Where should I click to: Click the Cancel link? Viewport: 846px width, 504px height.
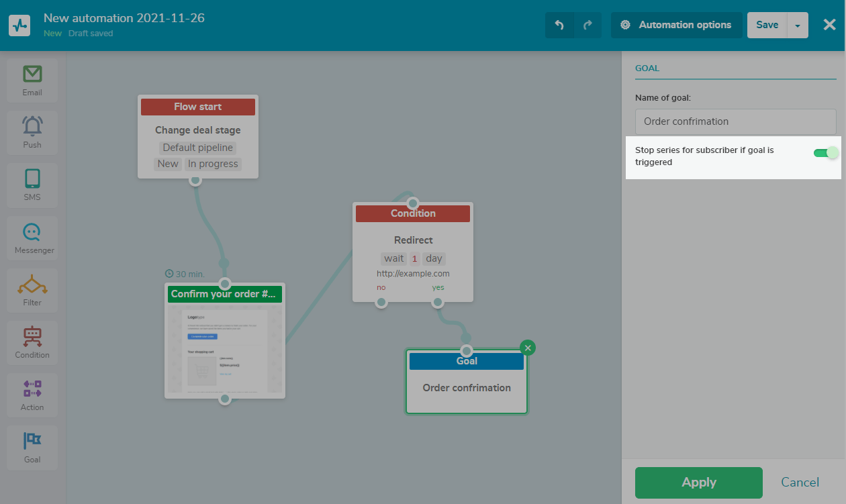800,483
